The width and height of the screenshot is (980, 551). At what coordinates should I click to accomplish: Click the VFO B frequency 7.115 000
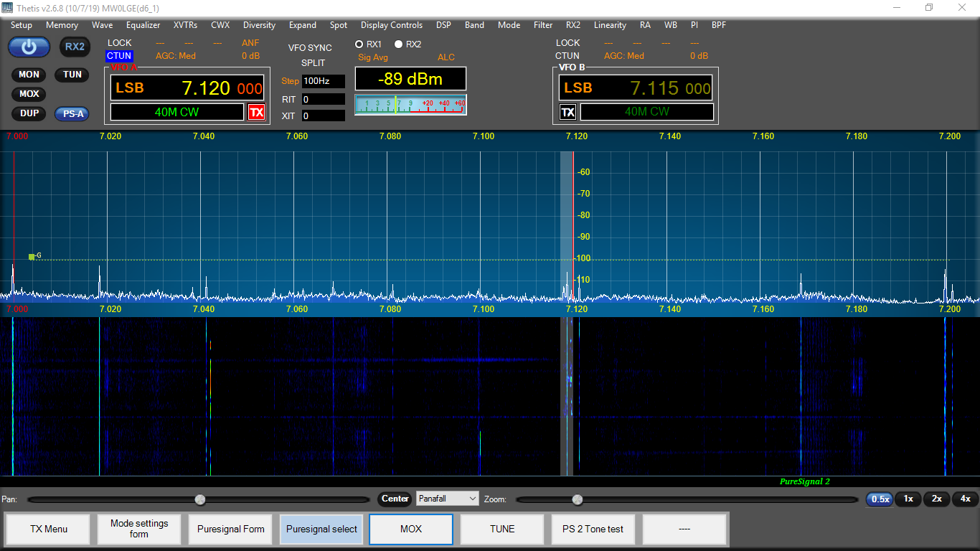point(670,88)
